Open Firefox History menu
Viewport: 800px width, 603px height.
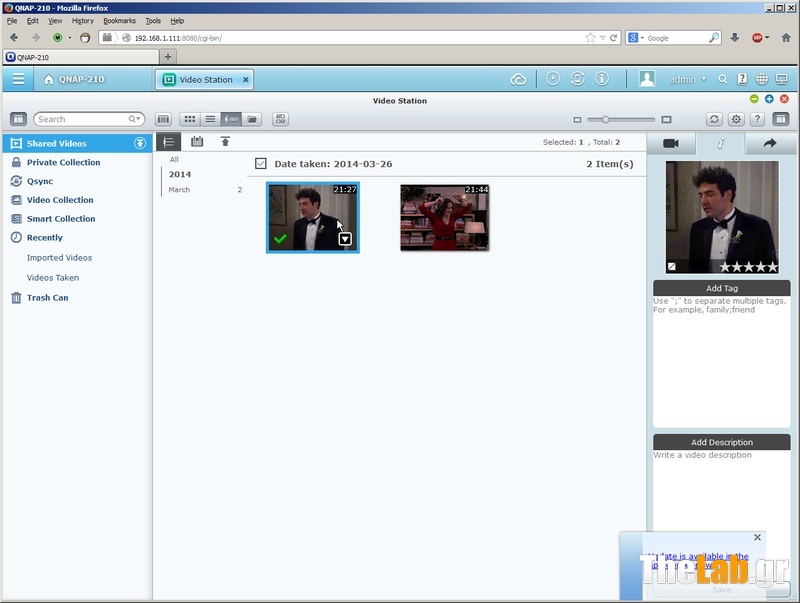point(83,21)
